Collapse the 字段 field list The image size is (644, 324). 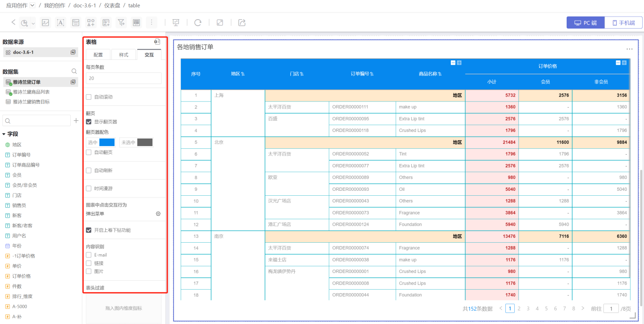click(x=4, y=134)
